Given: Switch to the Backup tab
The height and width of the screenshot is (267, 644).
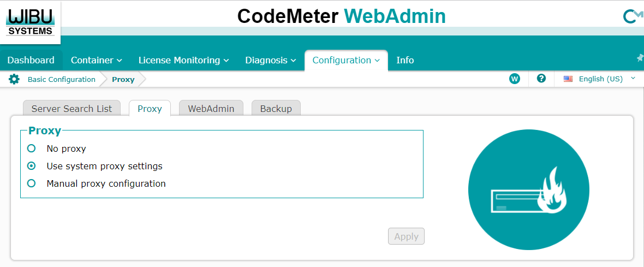Looking at the screenshot, I should pos(276,109).
